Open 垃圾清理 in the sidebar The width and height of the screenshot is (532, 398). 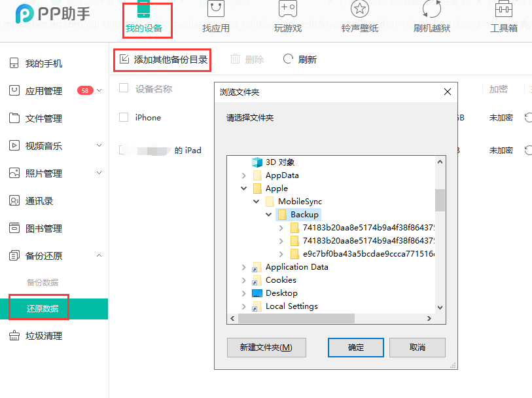[x=44, y=336]
